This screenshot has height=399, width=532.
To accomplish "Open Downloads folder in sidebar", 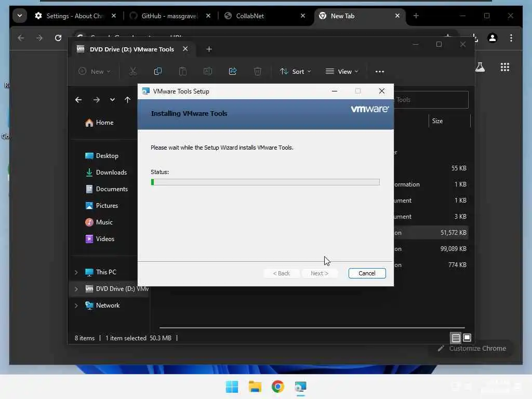I will (x=106, y=172).
